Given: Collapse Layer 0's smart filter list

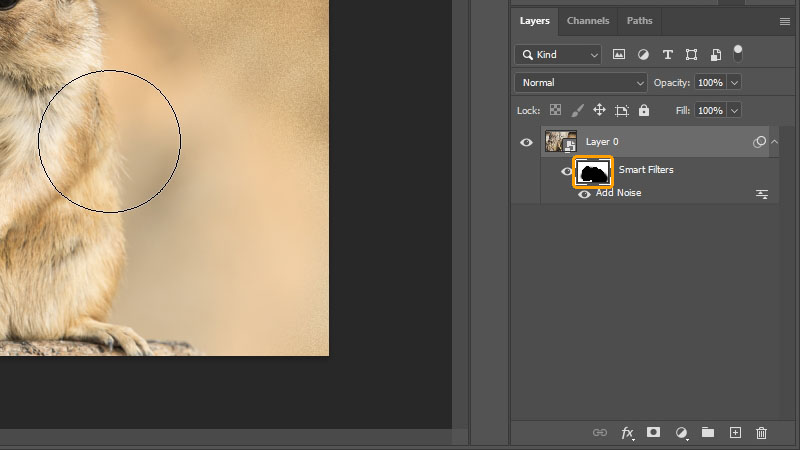Looking at the screenshot, I should point(774,142).
